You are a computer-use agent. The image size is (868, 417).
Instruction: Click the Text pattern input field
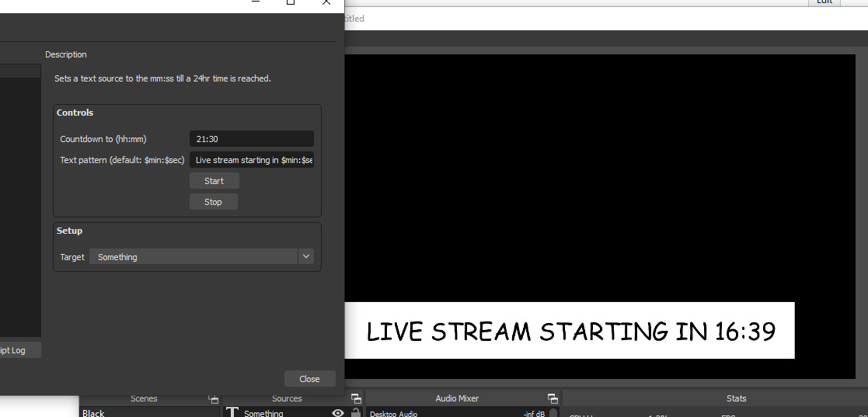(x=252, y=160)
